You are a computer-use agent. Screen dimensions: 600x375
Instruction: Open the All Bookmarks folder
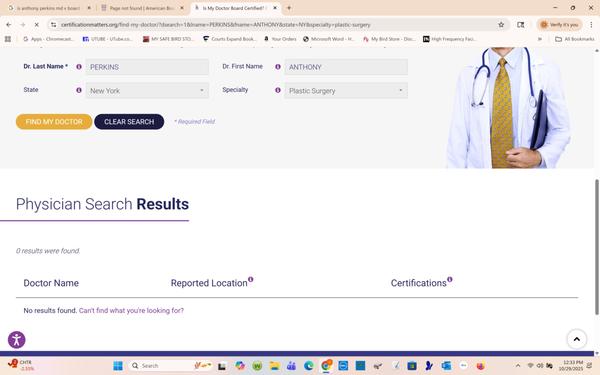[x=574, y=39]
